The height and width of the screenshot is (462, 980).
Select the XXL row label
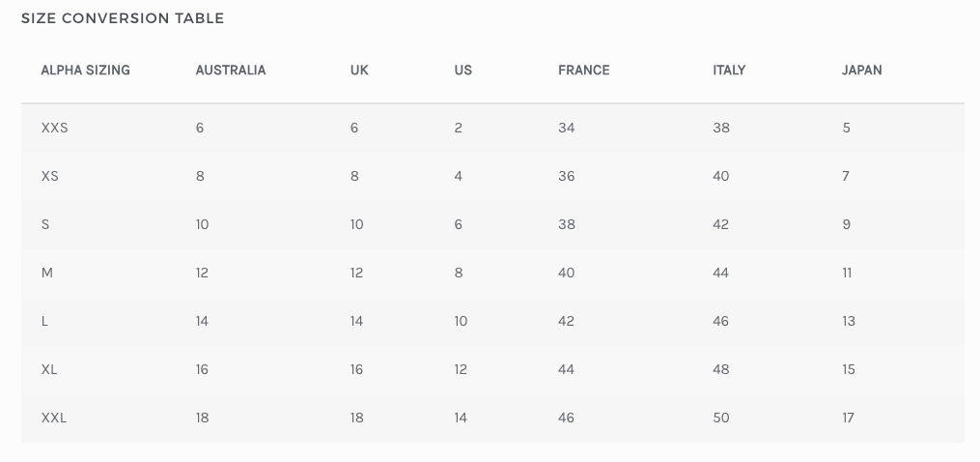tap(54, 418)
